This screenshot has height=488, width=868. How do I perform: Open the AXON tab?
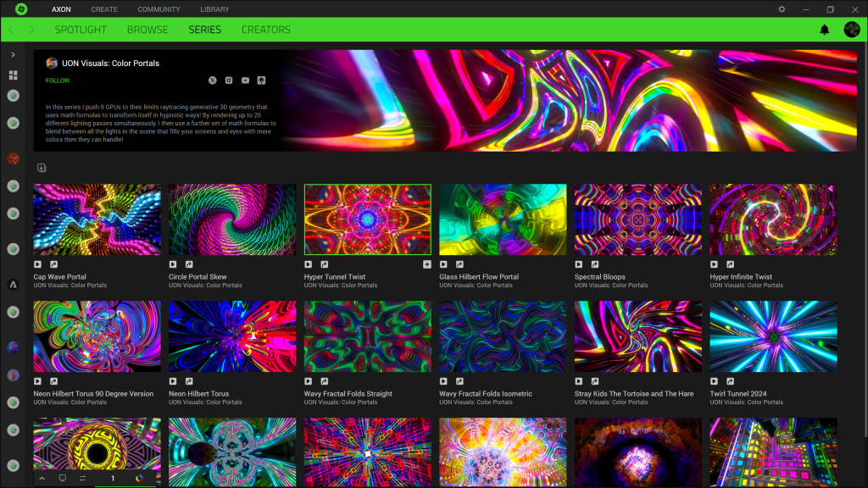pos(61,9)
